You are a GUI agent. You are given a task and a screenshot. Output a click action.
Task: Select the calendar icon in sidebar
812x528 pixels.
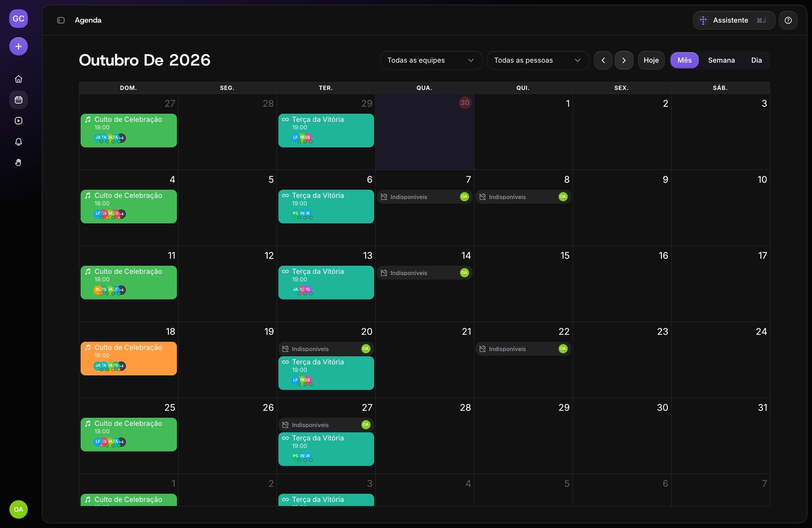coord(18,100)
